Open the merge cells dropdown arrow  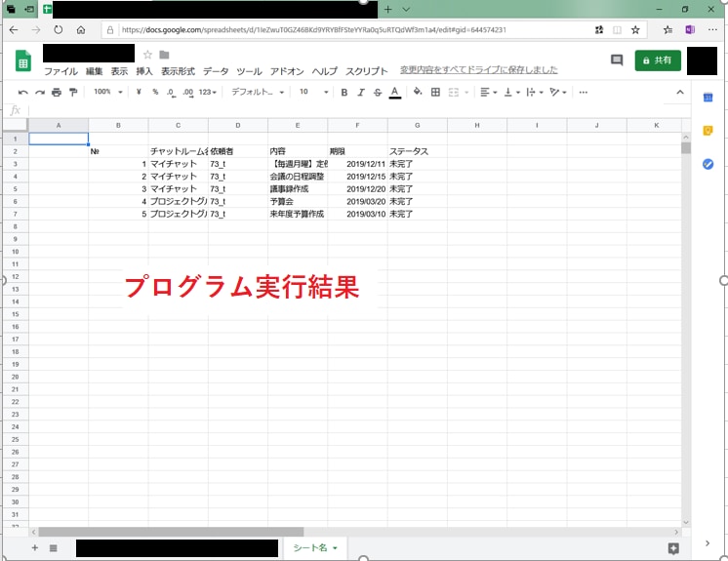(x=466, y=93)
